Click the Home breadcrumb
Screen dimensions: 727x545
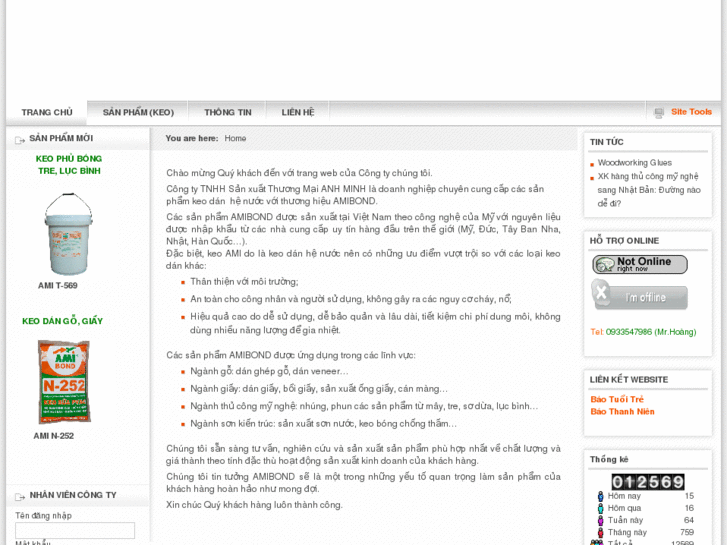point(235,138)
